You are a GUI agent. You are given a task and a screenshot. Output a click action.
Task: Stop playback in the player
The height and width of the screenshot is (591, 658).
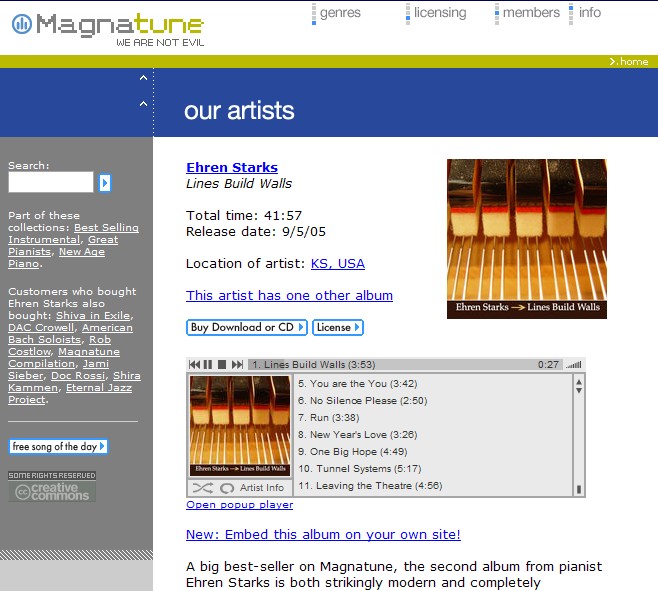click(222, 364)
